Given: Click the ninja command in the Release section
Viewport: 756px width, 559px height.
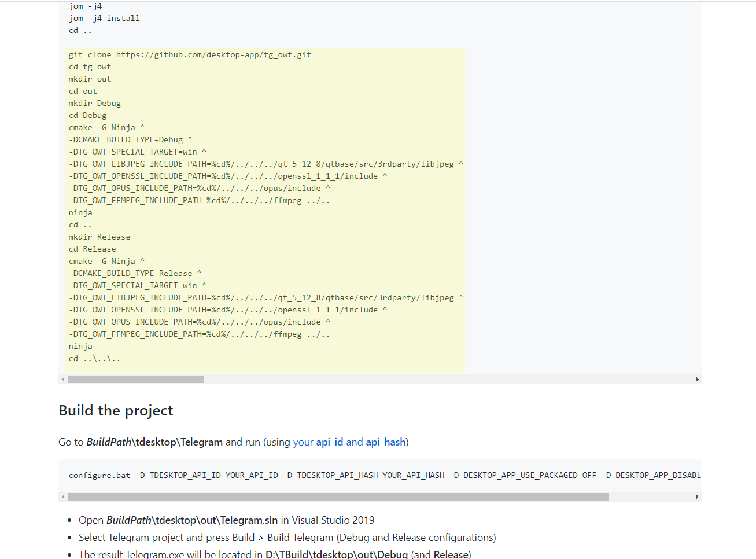Looking at the screenshot, I should (80, 346).
